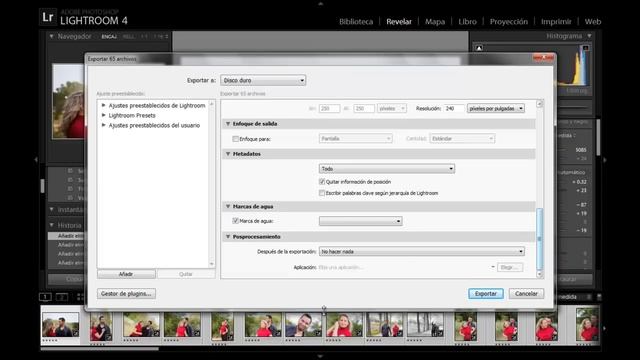This screenshot has height=360, width=640.
Task: Switch to the Revelar module
Action: (x=399, y=22)
